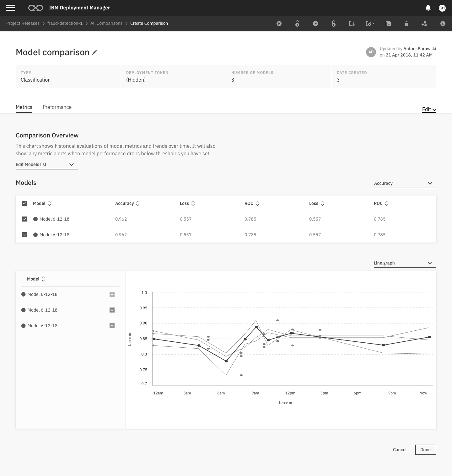Click play icon nearest the Create Comparison breadcrumb
This screenshot has height=476, width=452.
click(x=279, y=24)
